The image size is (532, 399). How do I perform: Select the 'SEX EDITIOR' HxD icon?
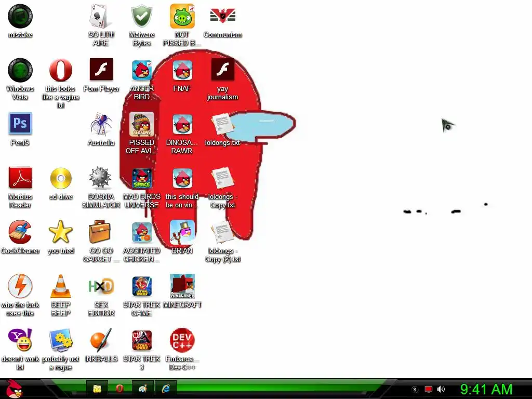tap(101, 286)
